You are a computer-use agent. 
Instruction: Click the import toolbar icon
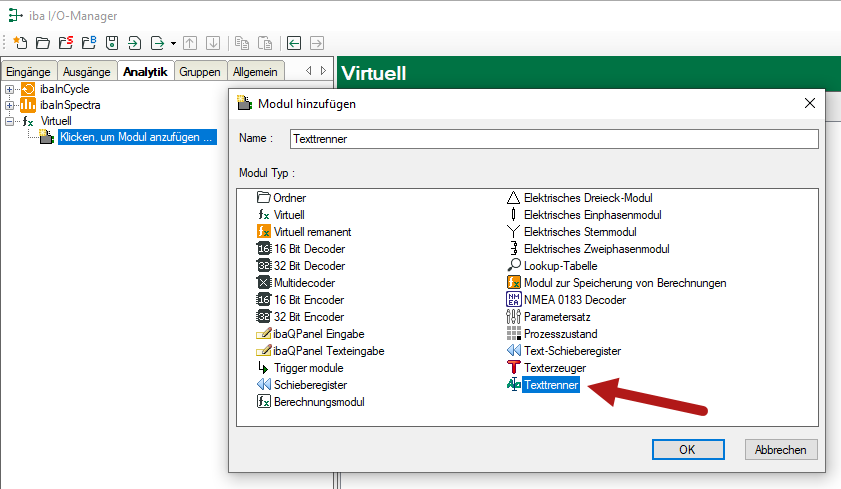135,43
